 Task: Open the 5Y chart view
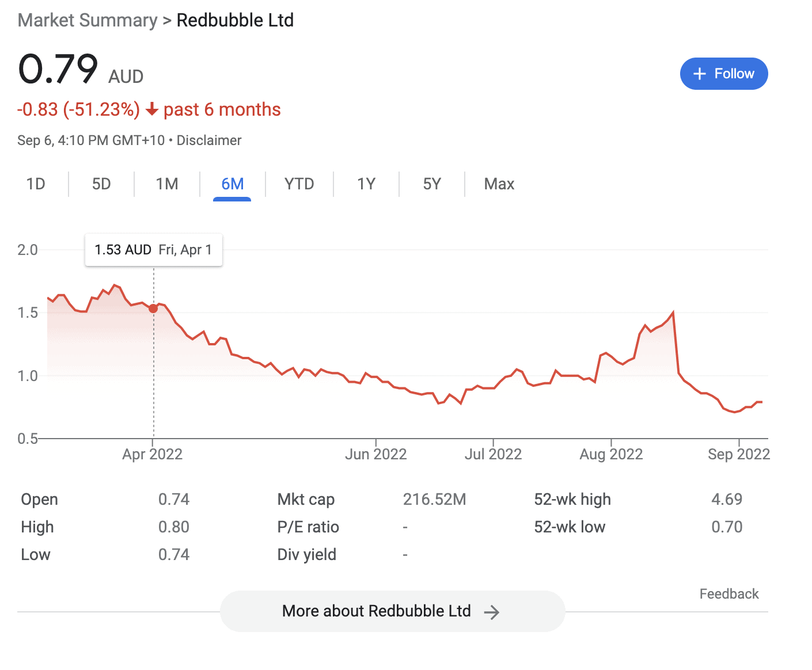pos(431,184)
